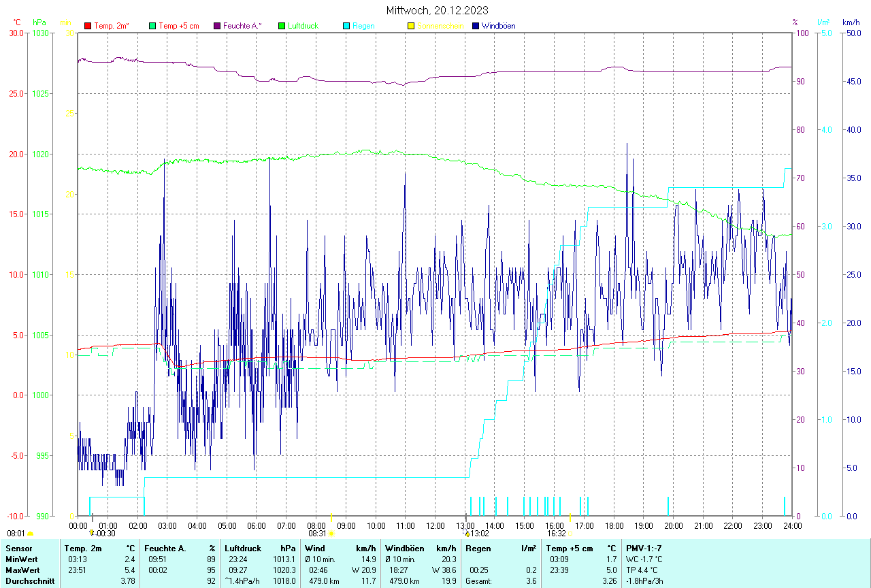Image resolution: width=871 pixels, height=588 pixels.
Task: Select the 'Temp. 2m*' legend label
Action: click(x=112, y=26)
